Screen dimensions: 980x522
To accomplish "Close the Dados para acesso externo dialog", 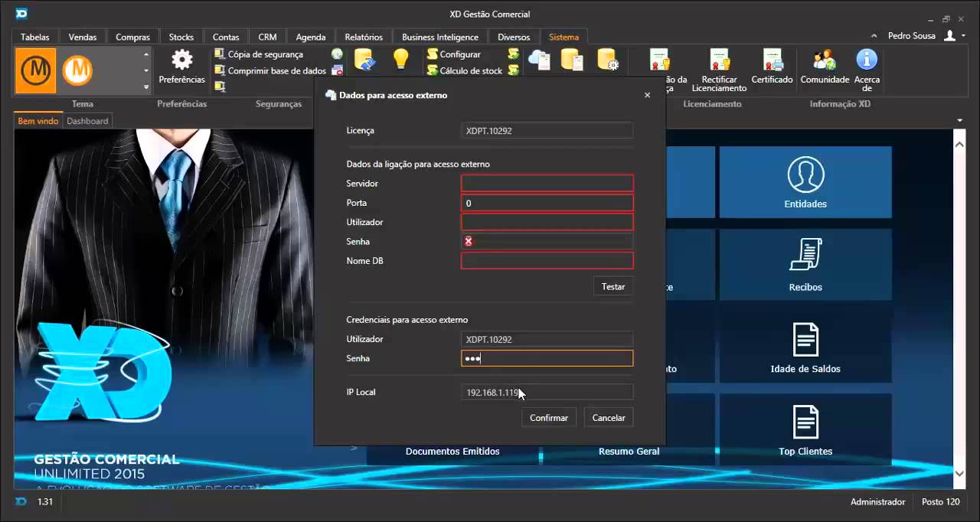I will point(647,95).
